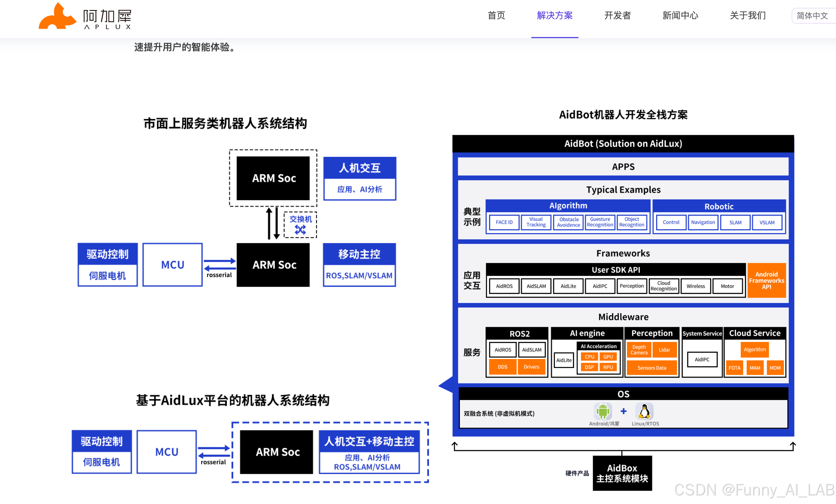Click the ROS,SLAM/VSLAM label under 移动主控
The image size is (836, 504).
(359, 276)
